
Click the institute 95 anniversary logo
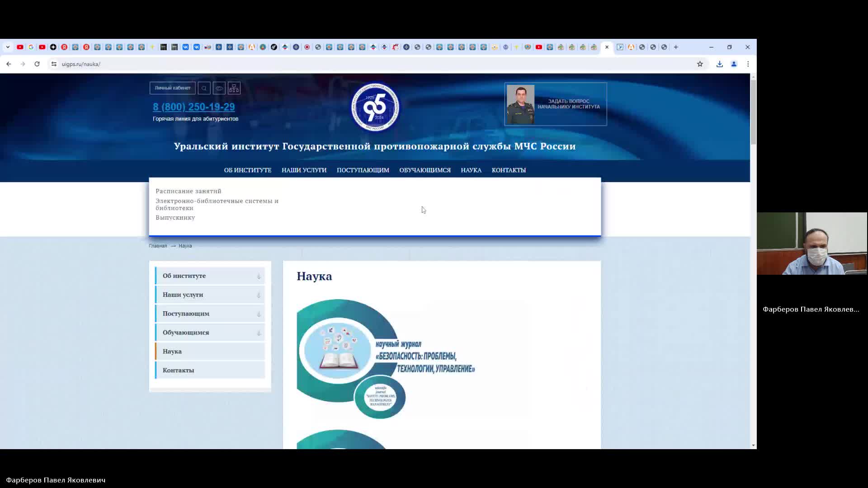pos(375,107)
